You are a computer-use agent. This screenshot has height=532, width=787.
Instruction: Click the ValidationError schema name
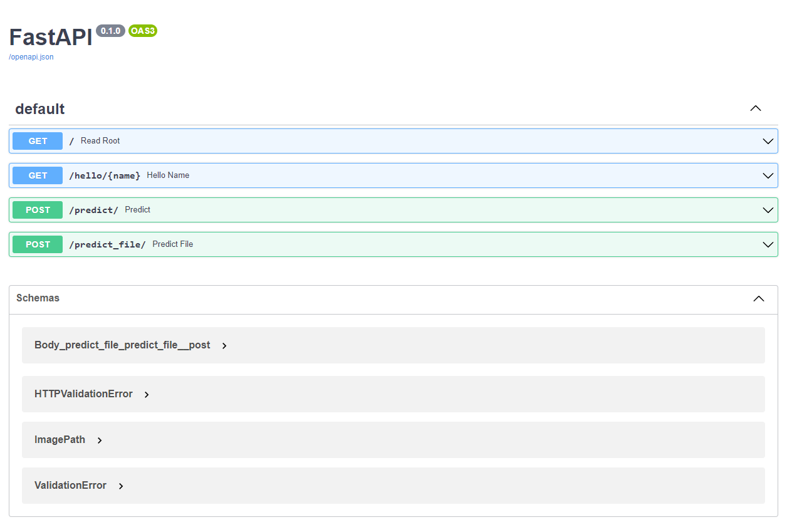tap(70, 486)
